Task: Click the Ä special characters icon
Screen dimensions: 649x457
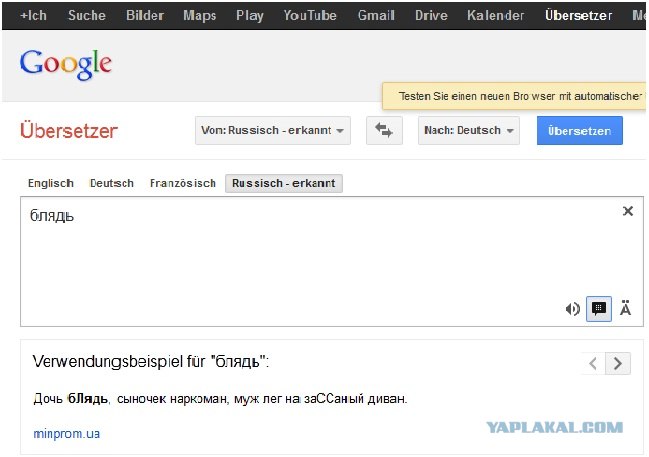Action: pos(626,309)
